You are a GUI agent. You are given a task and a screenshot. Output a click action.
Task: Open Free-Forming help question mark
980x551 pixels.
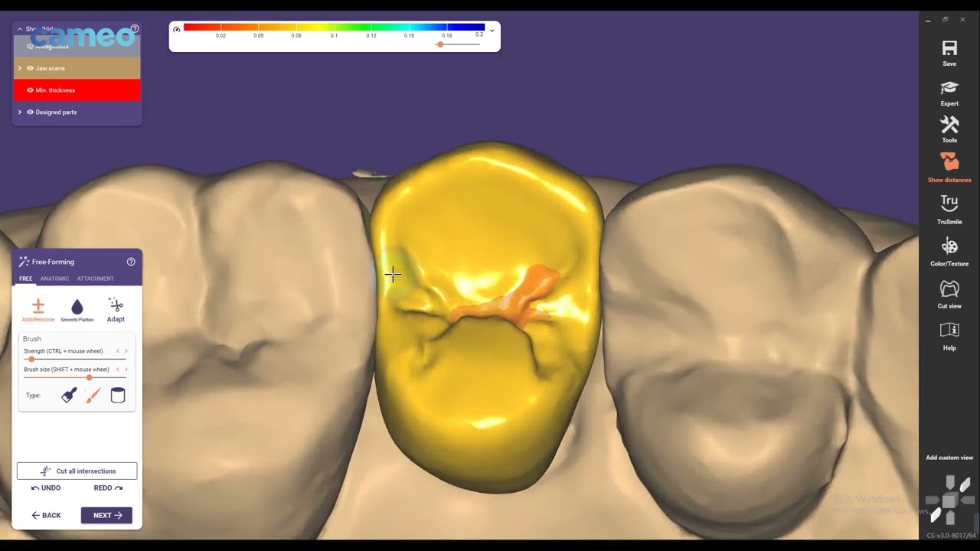[131, 262]
